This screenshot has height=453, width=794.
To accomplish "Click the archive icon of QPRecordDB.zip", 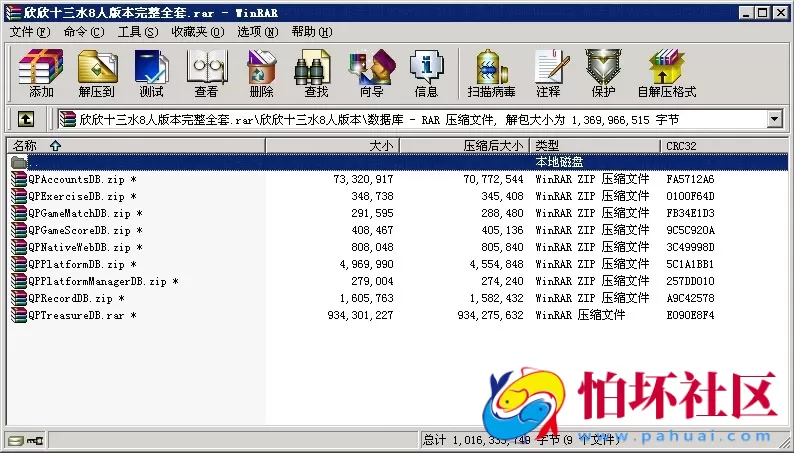I will click(x=19, y=298).
